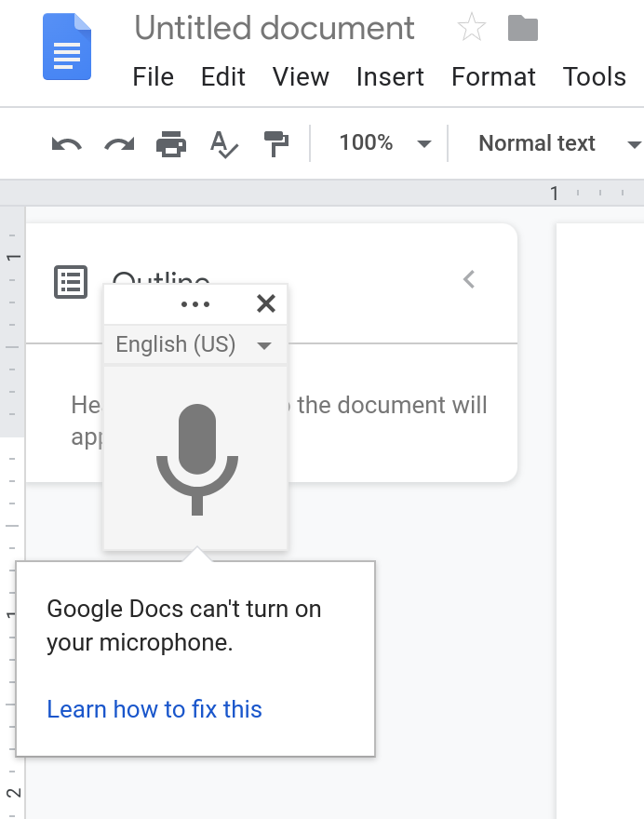The image size is (644, 819).
Task: Open the Format menu
Action: point(493,77)
